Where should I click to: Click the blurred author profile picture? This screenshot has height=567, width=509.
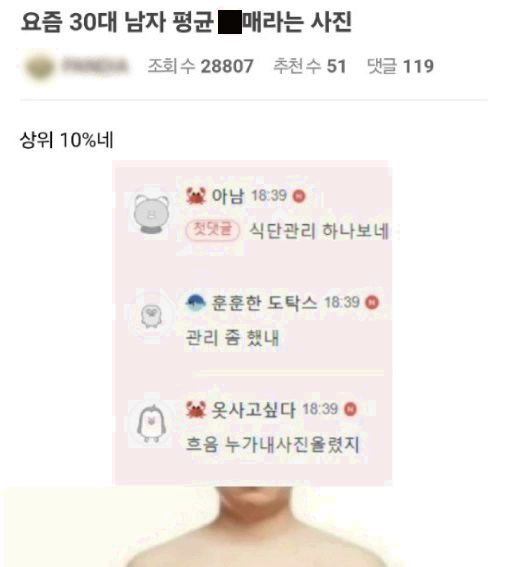point(39,67)
